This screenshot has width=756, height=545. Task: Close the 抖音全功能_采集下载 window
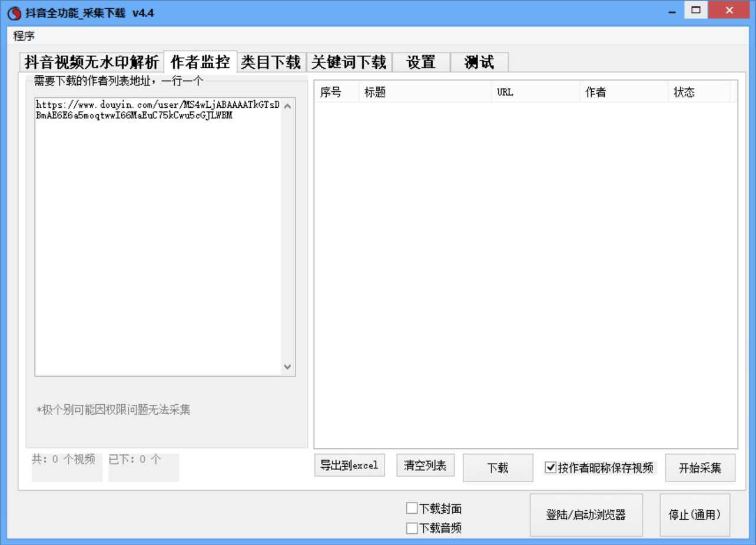pos(730,10)
